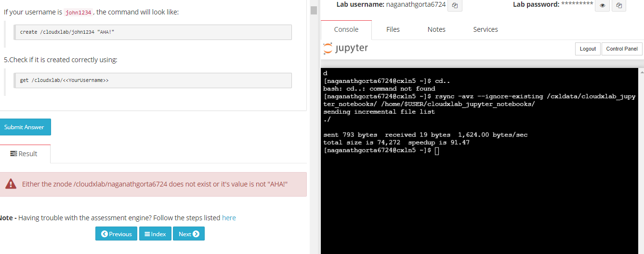Advance to the Next lesson step
The height and width of the screenshot is (254, 644).
189,234
